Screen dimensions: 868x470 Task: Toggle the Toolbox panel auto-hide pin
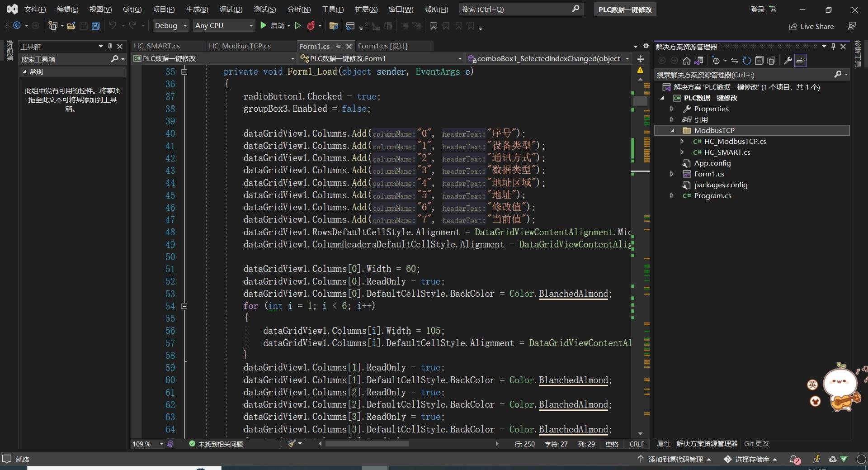coord(110,46)
